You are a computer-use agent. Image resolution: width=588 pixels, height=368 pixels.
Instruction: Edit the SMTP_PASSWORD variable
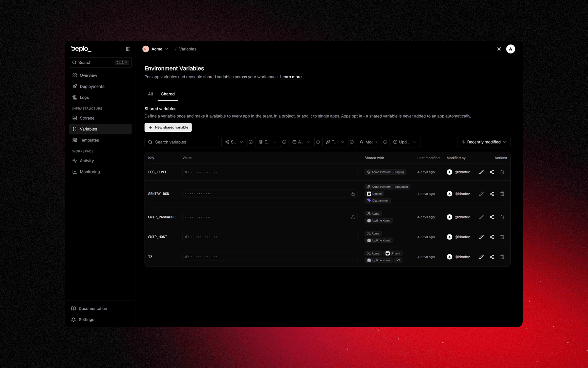pos(481,217)
